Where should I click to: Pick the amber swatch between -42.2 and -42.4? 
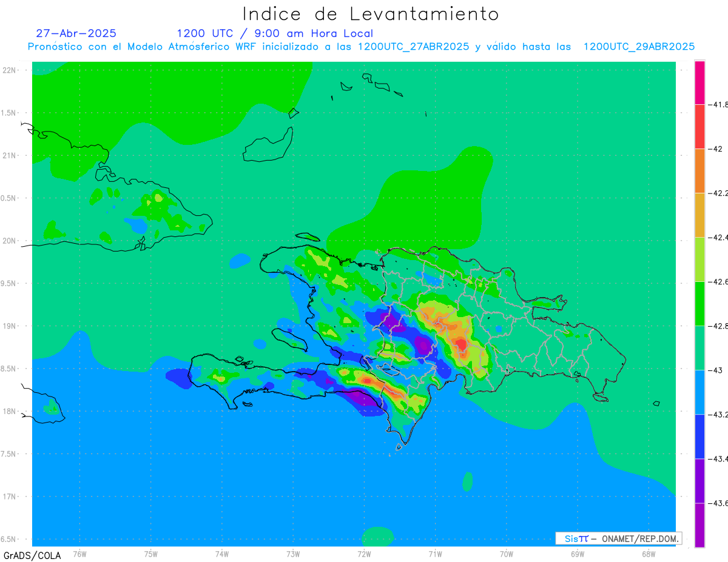(x=700, y=215)
